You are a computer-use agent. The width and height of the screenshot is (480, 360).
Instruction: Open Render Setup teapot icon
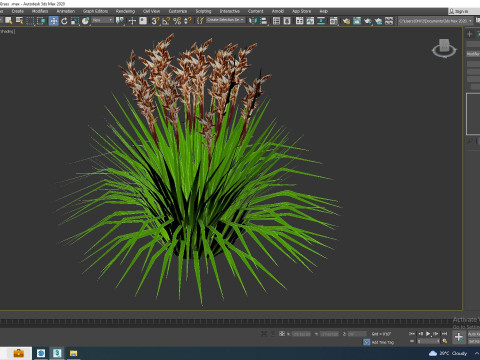346,21
